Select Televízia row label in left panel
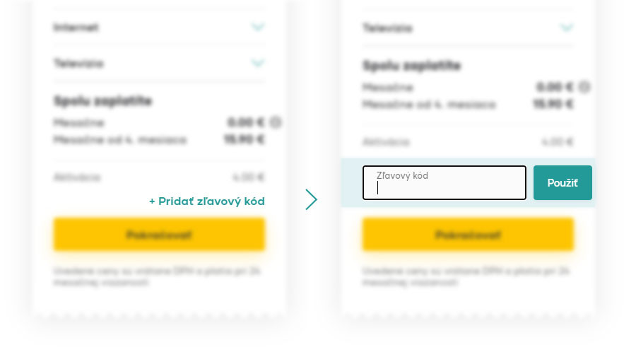 pyautogui.click(x=78, y=64)
